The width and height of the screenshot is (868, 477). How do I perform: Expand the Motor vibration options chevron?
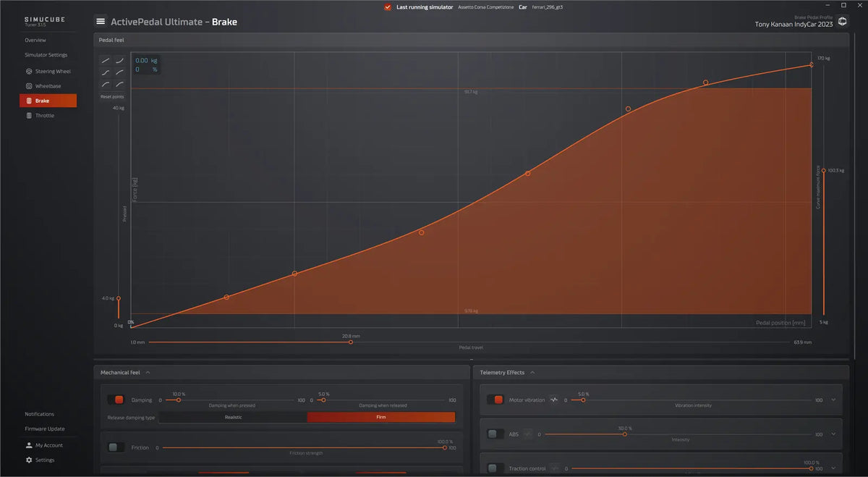click(833, 400)
